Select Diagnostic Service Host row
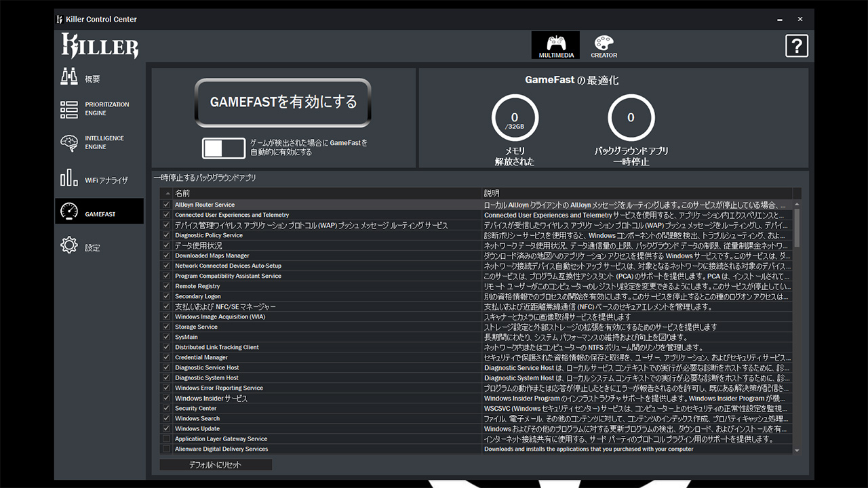 tap(476, 367)
